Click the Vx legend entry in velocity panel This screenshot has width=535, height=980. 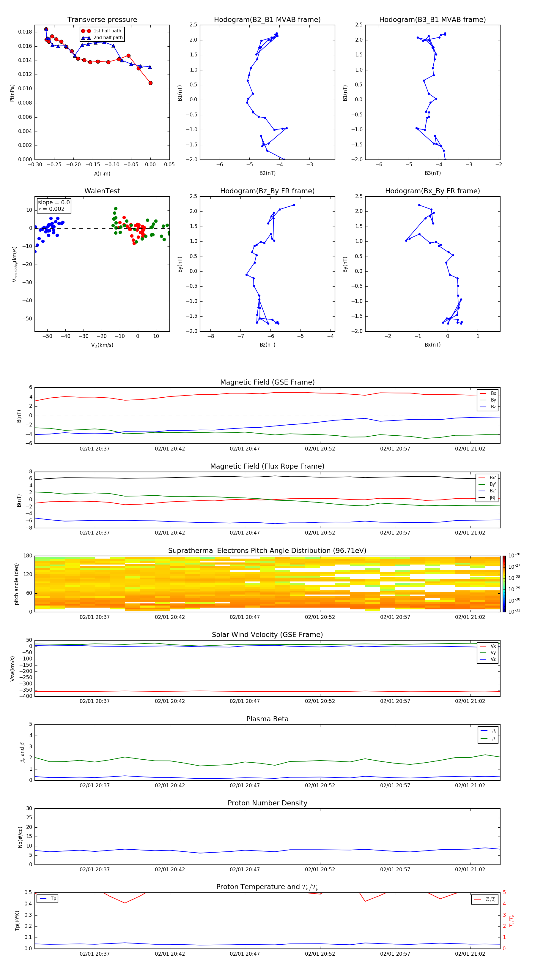pos(488,646)
